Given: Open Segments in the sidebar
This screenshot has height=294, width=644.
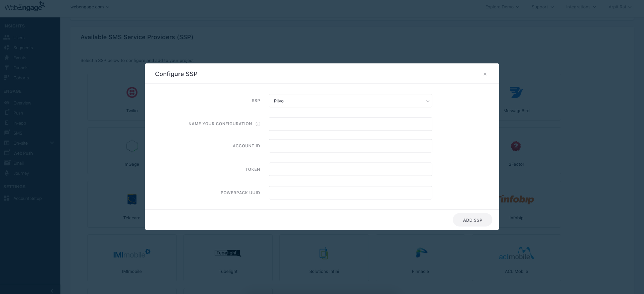Looking at the screenshot, I should 23,48.
